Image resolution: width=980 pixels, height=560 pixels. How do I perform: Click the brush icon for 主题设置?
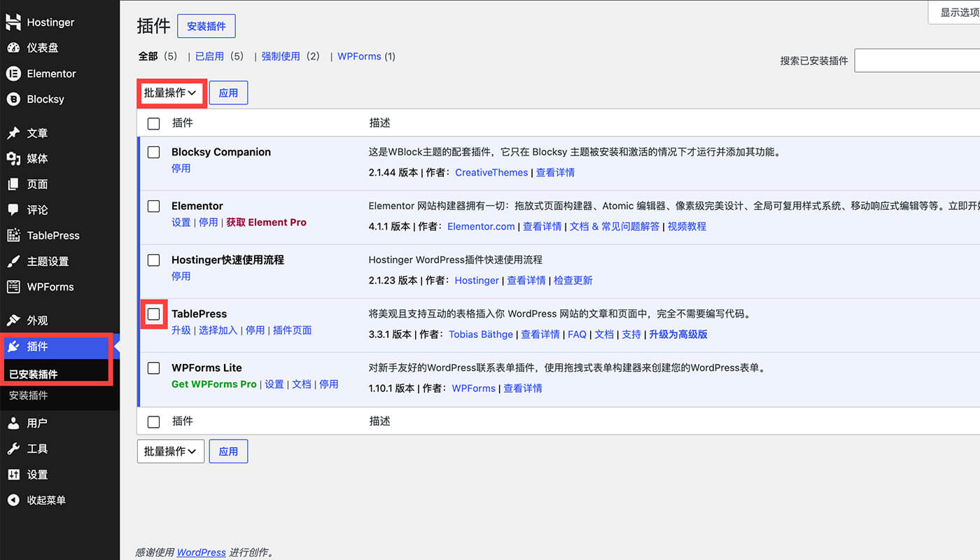13,261
